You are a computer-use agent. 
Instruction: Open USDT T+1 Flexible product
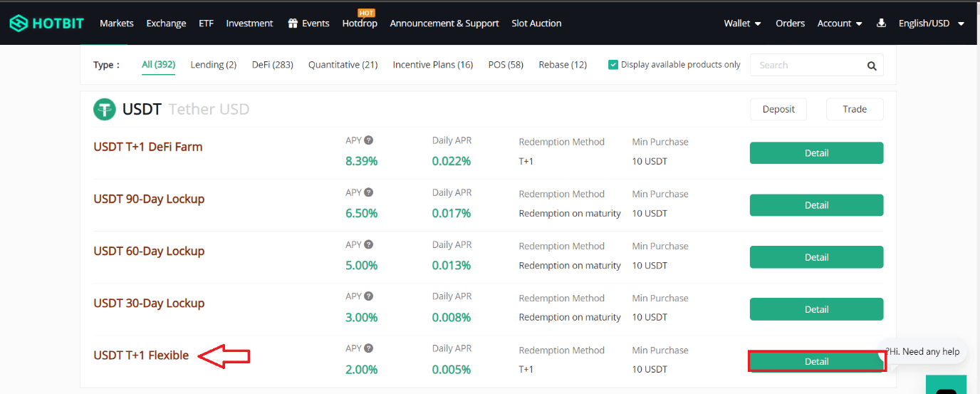coord(141,355)
